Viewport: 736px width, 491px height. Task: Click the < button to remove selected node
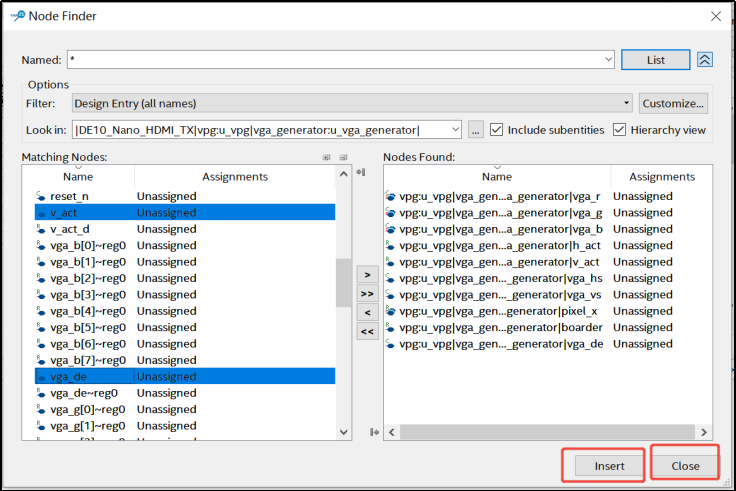click(368, 313)
